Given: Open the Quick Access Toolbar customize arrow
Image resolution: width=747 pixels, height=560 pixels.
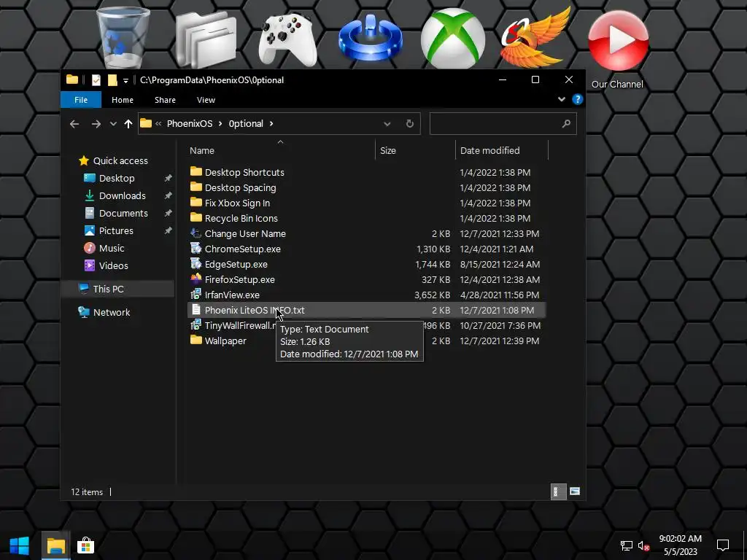Looking at the screenshot, I should (x=125, y=80).
